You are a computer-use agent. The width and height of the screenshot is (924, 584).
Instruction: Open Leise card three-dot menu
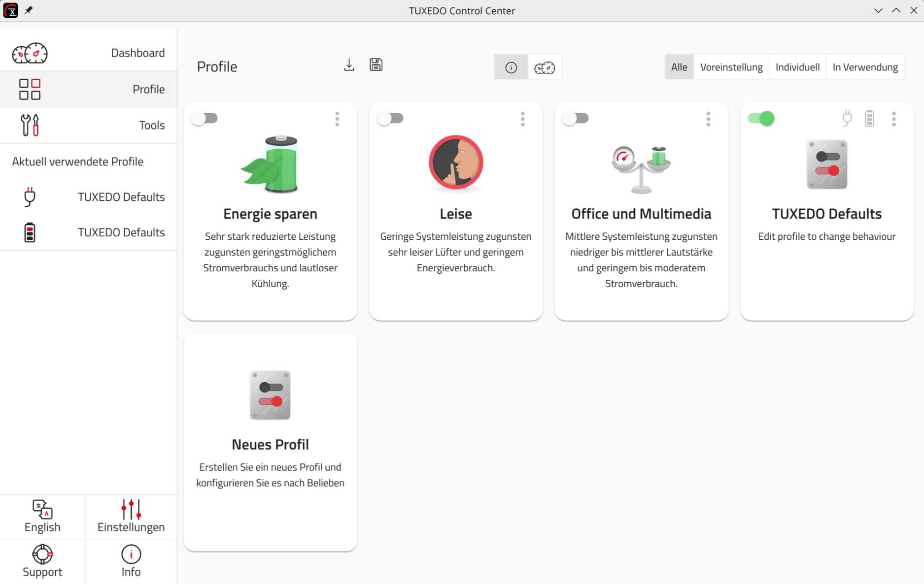(523, 119)
